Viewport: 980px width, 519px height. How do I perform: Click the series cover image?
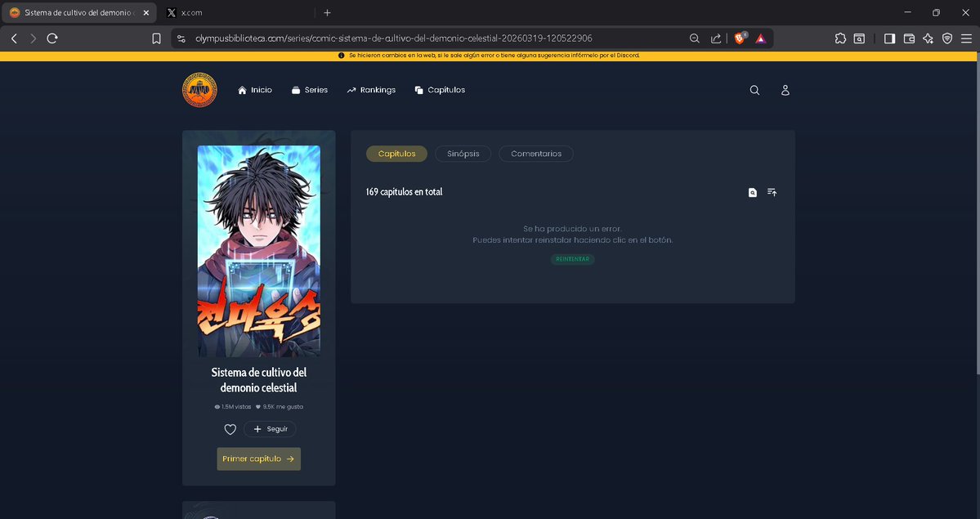coord(259,252)
